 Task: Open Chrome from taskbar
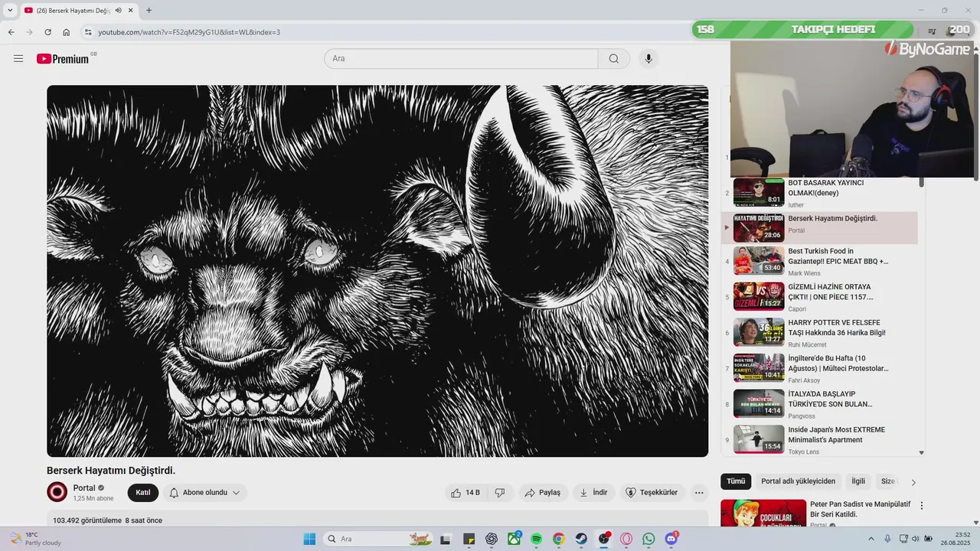(559, 539)
